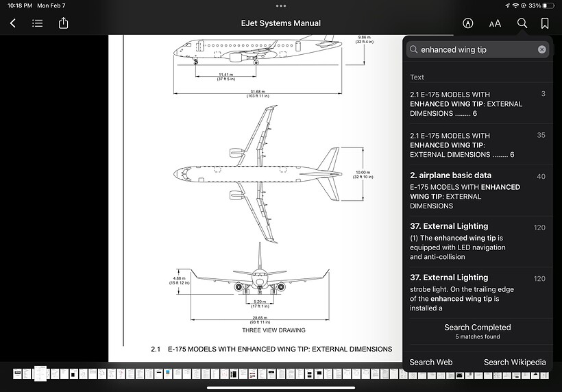Activate the markup pen icon
This screenshot has height=392, width=562.
click(x=467, y=23)
